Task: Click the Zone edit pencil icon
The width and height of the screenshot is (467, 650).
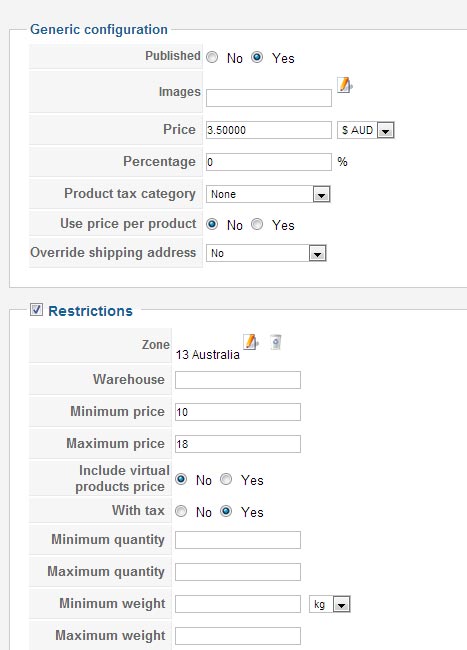Action: 251,342
